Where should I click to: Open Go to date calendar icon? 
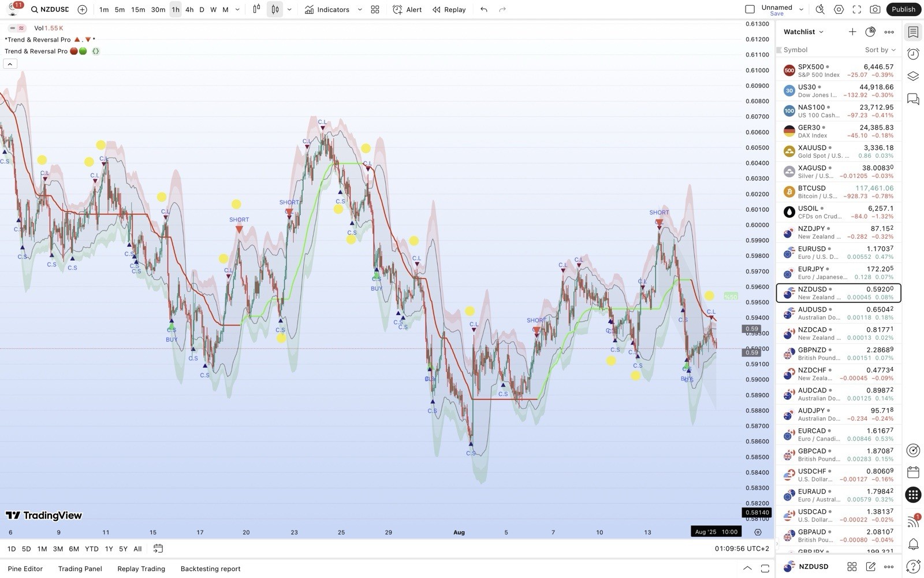click(x=158, y=549)
